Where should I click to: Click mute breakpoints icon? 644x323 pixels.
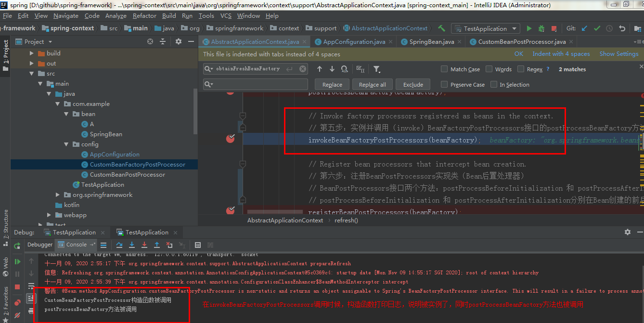pyautogui.click(x=17, y=315)
